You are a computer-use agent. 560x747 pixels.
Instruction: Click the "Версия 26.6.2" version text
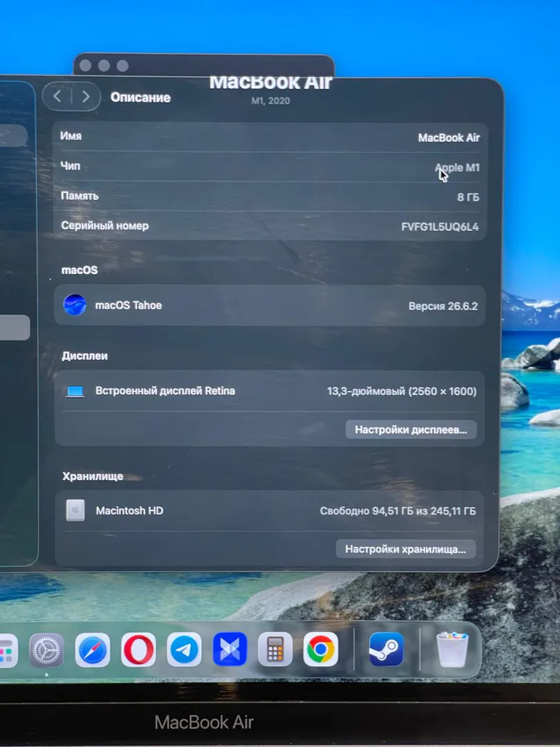pyautogui.click(x=443, y=306)
